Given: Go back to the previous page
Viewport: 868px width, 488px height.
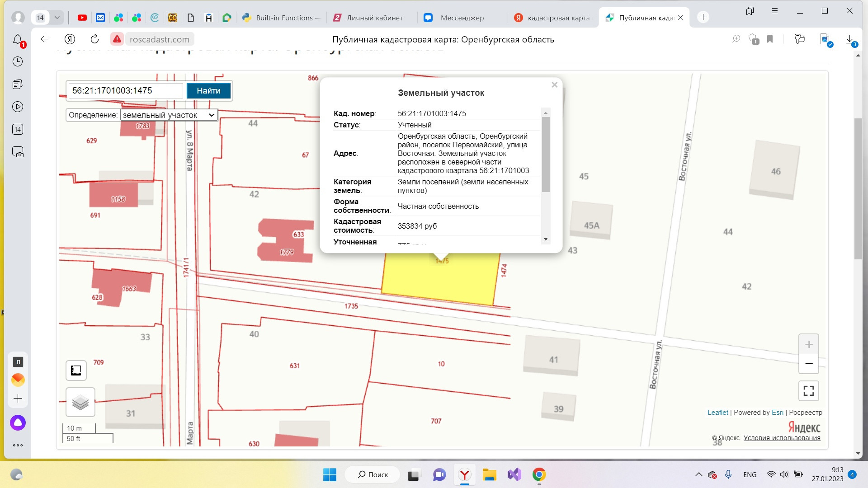Looking at the screenshot, I should pos(44,39).
